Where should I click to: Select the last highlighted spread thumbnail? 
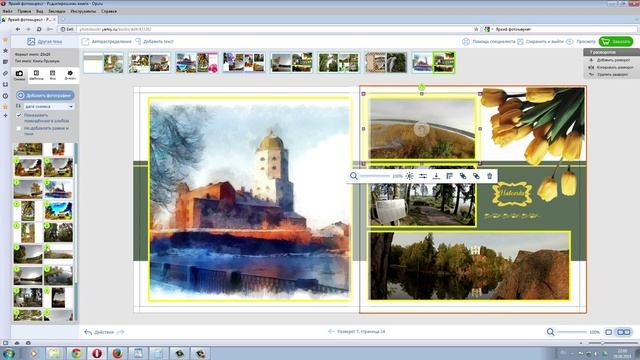coord(433,63)
